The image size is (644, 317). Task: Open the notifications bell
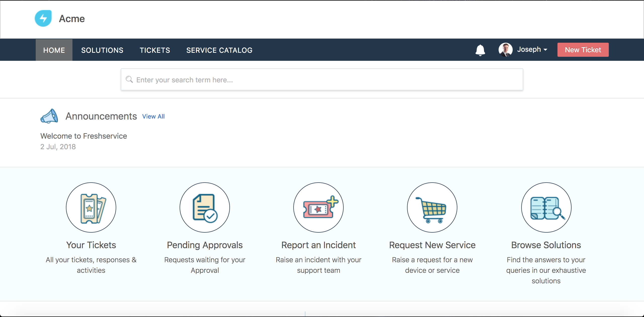pos(480,50)
